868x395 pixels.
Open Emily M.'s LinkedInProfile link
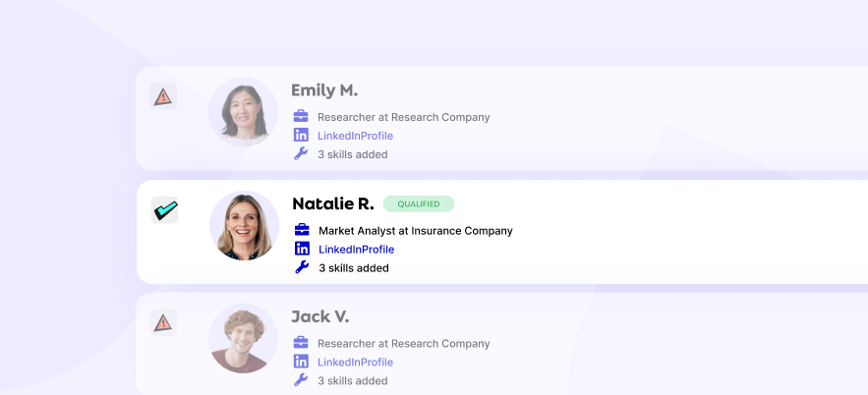[x=355, y=136]
